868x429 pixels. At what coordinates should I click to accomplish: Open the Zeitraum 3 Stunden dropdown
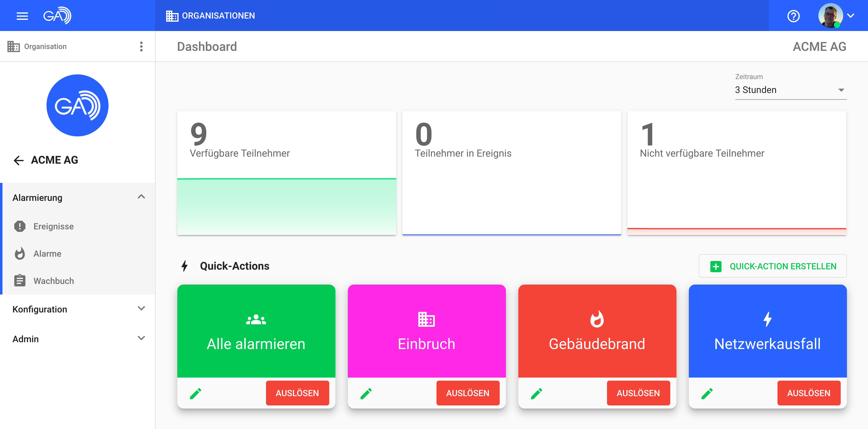pos(790,90)
